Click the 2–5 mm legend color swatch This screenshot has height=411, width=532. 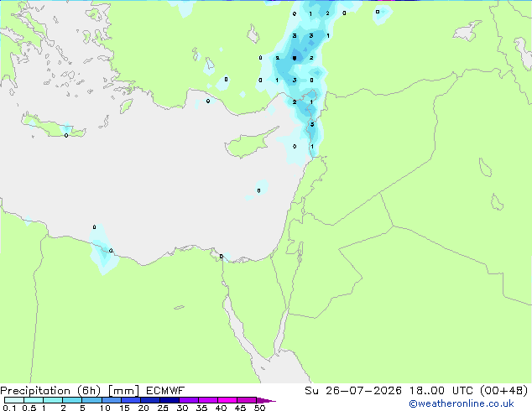point(72,400)
